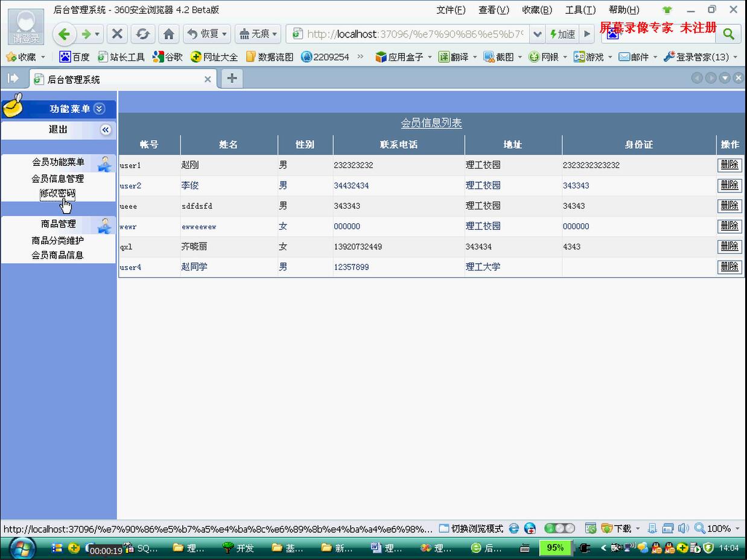Image resolution: width=747 pixels, height=560 pixels.
Task: Open the 数据流图 bookmark folder
Action: click(269, 57)
